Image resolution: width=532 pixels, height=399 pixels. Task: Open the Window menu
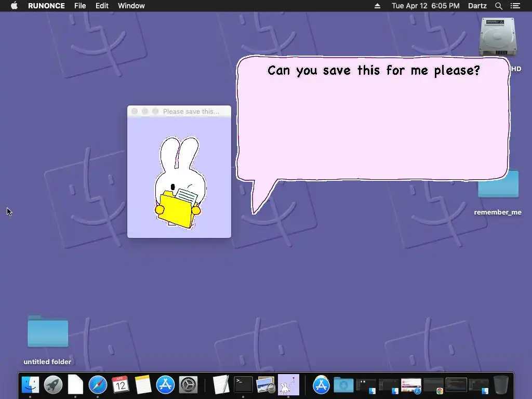[x=131, y=6]
